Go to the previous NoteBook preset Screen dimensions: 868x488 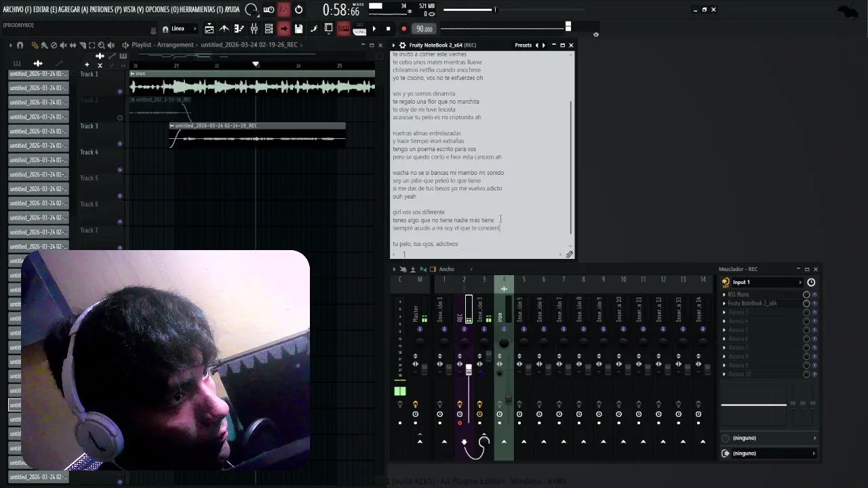click(x=537, y=45)
